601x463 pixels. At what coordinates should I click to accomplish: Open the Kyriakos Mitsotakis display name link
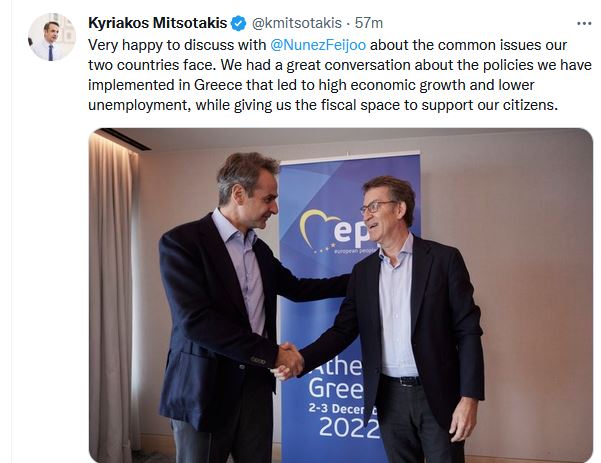click(158, 23)
